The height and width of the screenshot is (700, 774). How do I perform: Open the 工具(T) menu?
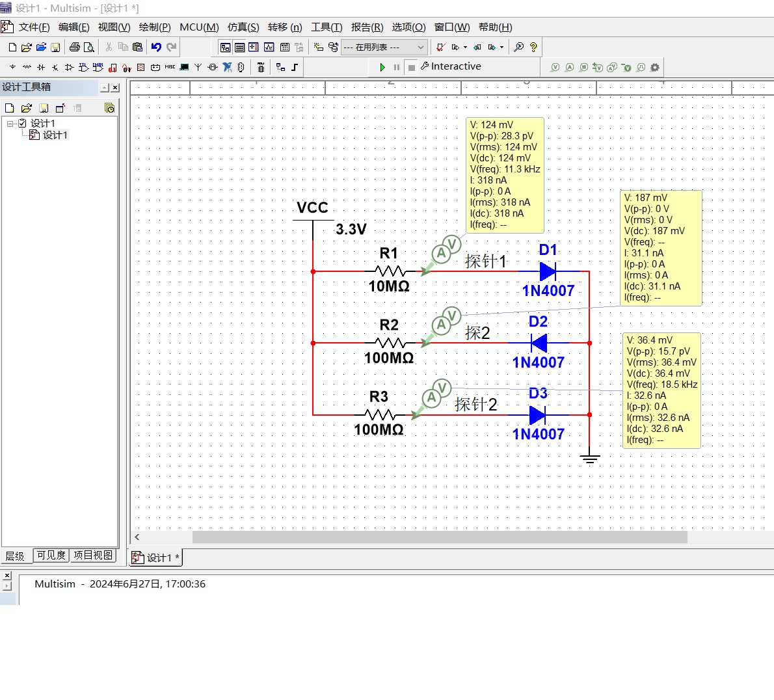[327, 27]
